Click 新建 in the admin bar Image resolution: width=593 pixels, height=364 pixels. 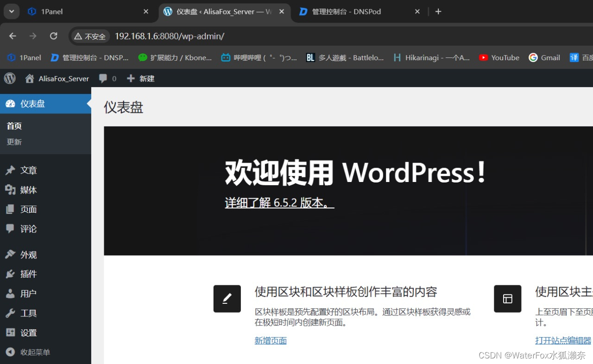pyautogui.click(x=141, y=78)
